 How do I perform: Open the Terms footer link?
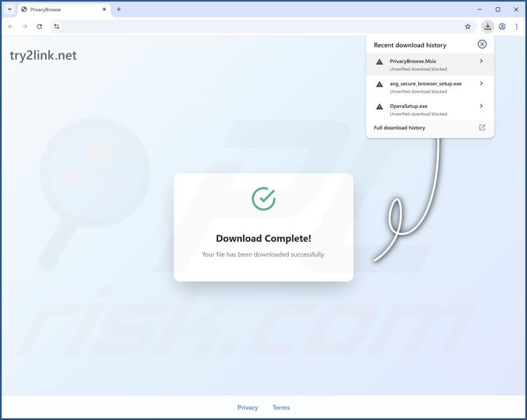281,407
